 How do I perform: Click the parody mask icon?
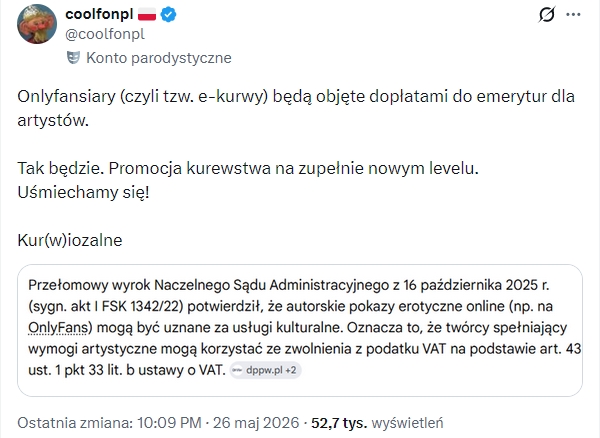coord(73,58)
